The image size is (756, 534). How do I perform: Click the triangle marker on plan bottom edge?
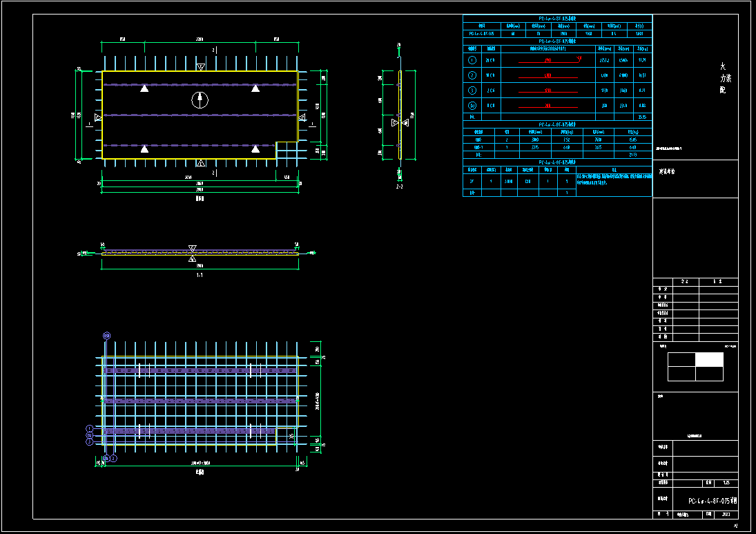[x=201, y=163]
